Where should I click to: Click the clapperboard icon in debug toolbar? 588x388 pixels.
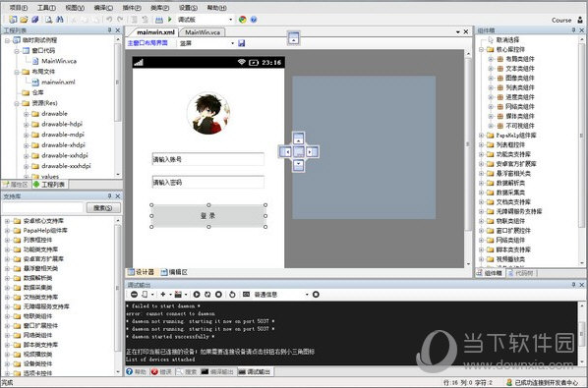point(178,295)
